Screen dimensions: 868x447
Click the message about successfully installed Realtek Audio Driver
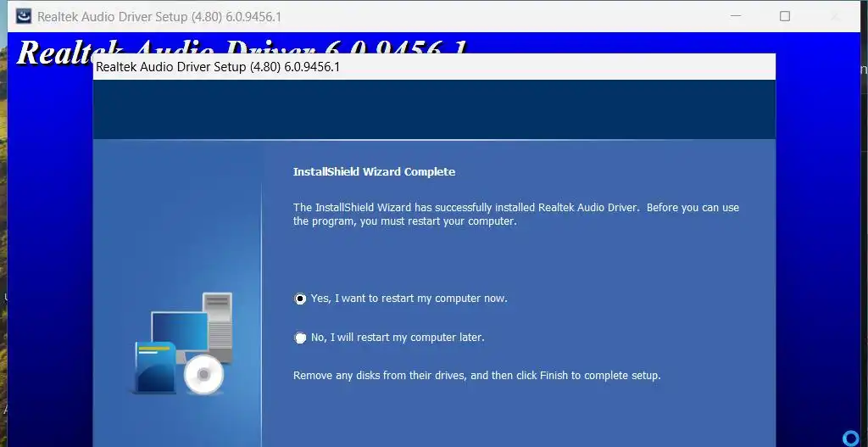point(516,215)
